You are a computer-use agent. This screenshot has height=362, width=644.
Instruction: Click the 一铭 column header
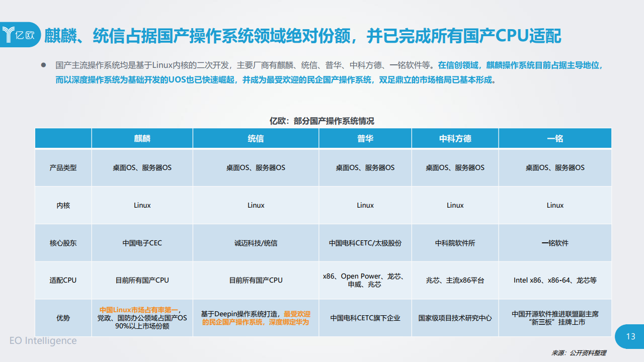555,138
